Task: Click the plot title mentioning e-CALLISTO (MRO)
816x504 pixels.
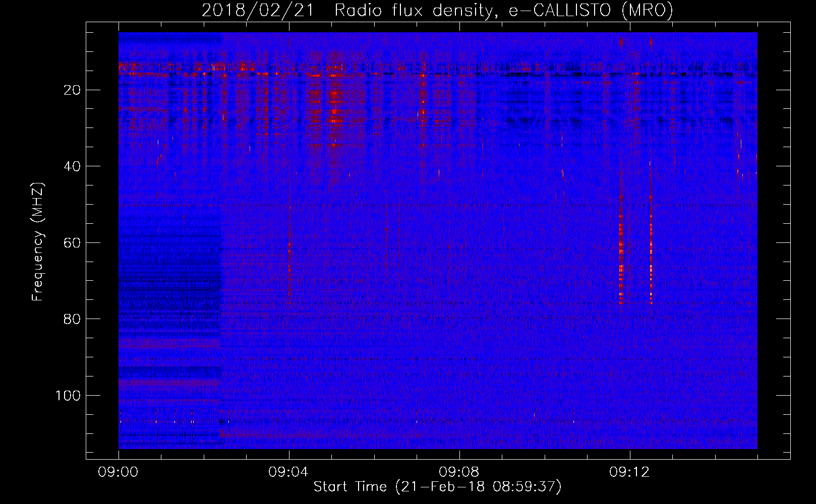Action: point(437,10)
